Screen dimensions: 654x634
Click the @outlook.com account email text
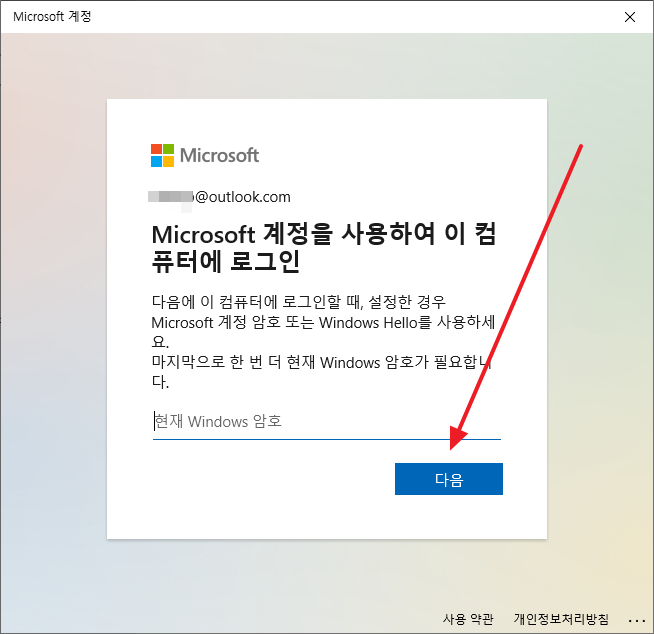tap(219, 197)
